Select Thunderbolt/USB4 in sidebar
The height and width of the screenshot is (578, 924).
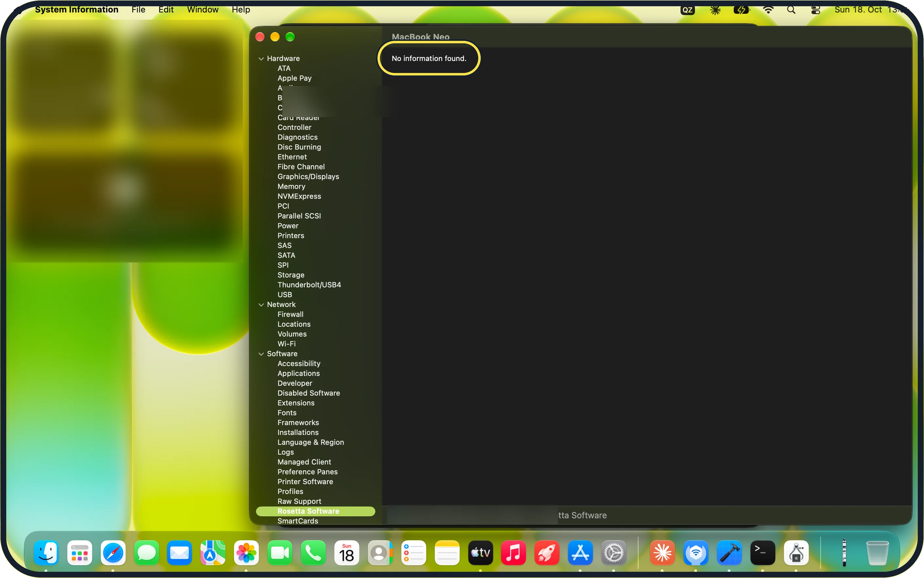tap(309, 285)
